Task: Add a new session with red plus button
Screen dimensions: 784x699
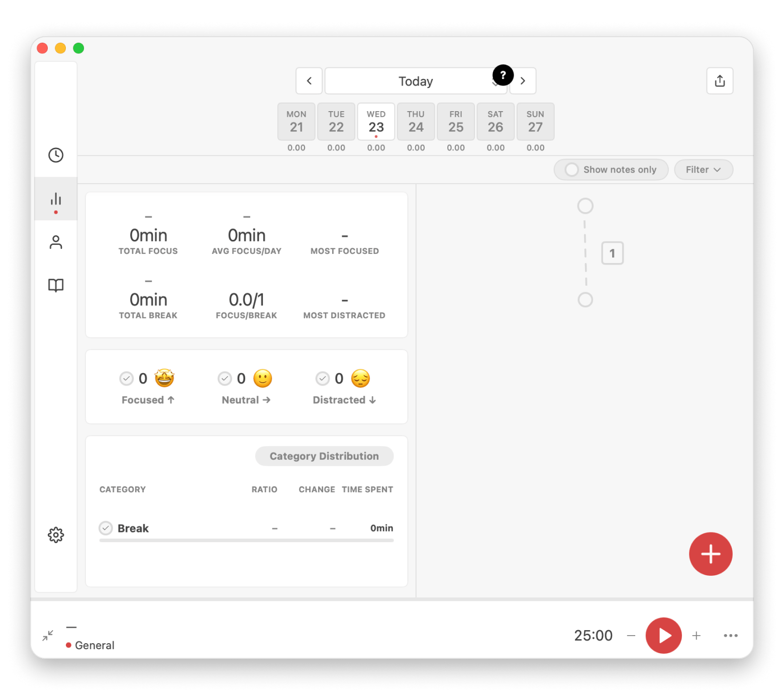Action: pos(711,554)
